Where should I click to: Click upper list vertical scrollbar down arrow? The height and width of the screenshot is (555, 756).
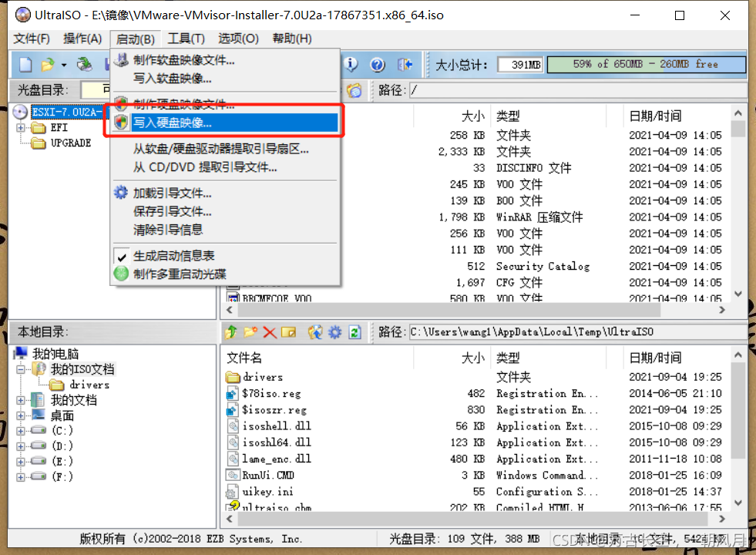[738, 294]
